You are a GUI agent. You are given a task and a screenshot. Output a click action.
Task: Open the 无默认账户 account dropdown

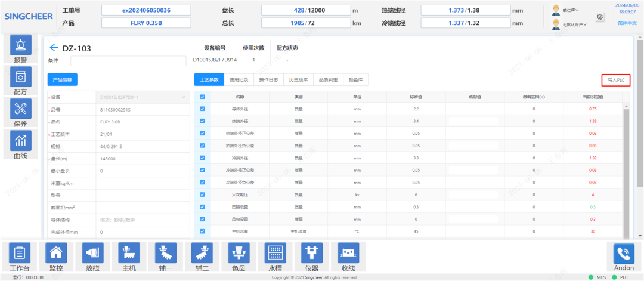575,24
